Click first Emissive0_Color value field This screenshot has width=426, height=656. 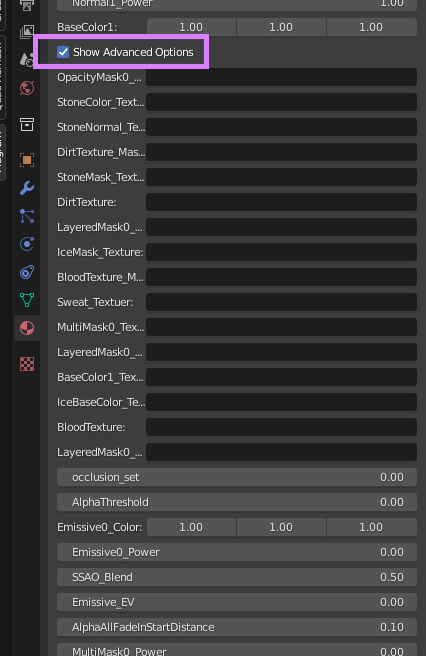pos(191,527)
